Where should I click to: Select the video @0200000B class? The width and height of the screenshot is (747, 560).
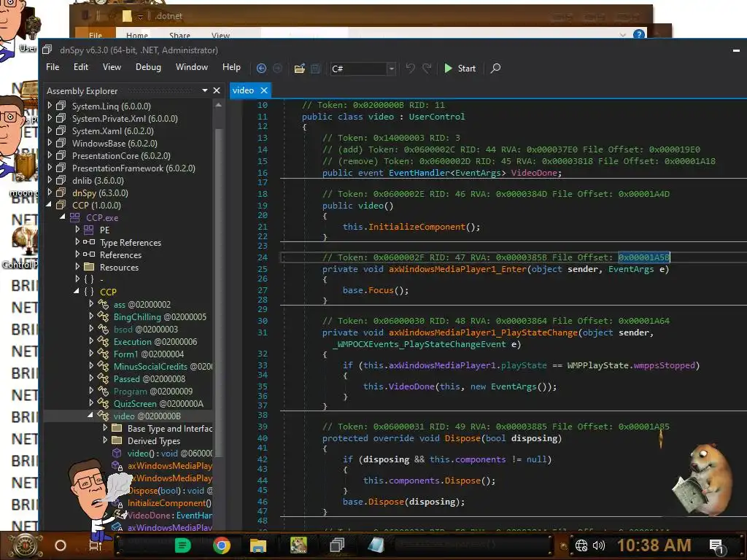(x=147, y=416)
